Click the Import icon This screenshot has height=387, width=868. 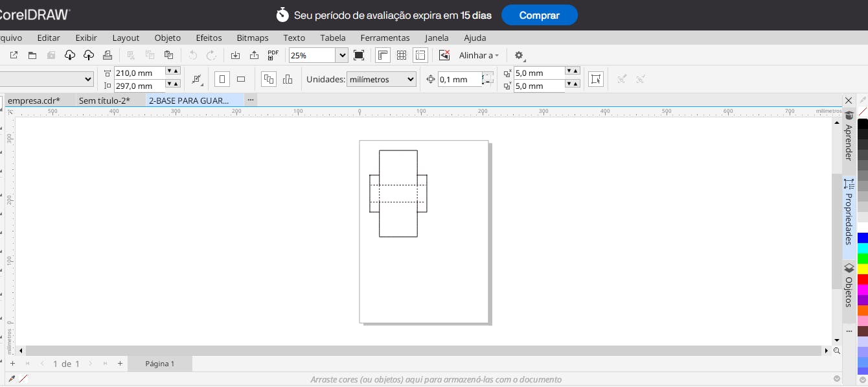(x=235, y=55)
